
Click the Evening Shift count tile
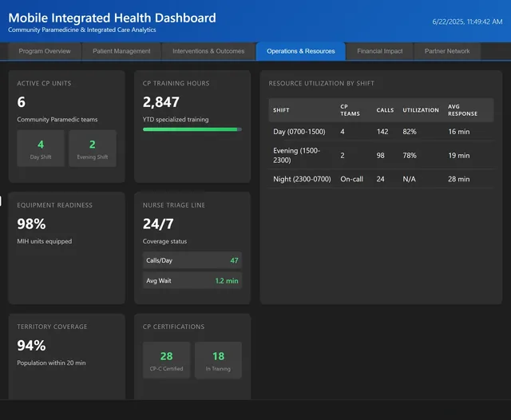93,149
